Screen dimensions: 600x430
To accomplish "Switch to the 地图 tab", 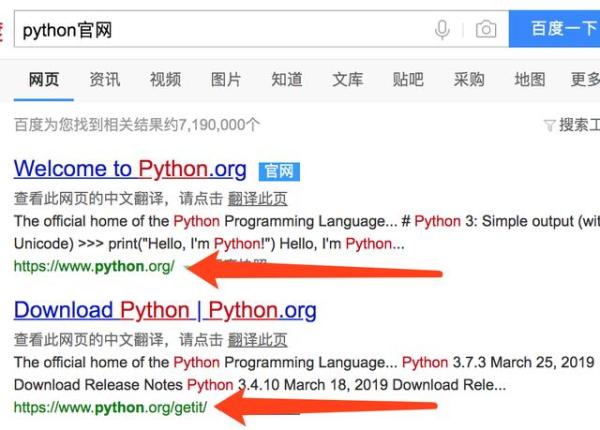I will coord(530,80).
